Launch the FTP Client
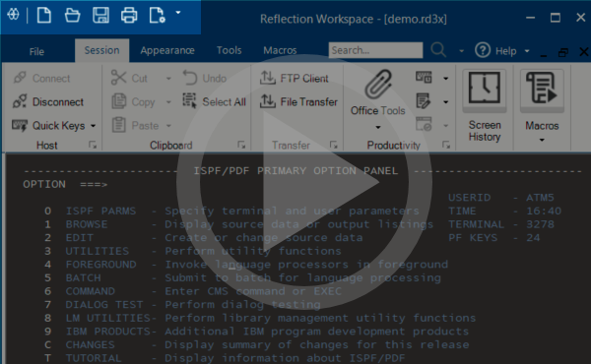 pos(294,78)
